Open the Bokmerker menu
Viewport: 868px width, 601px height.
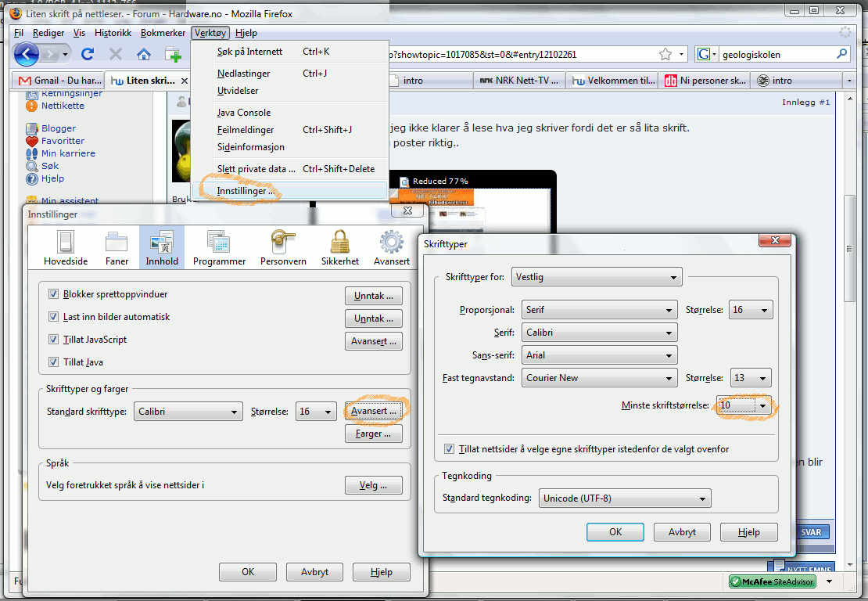163,33
